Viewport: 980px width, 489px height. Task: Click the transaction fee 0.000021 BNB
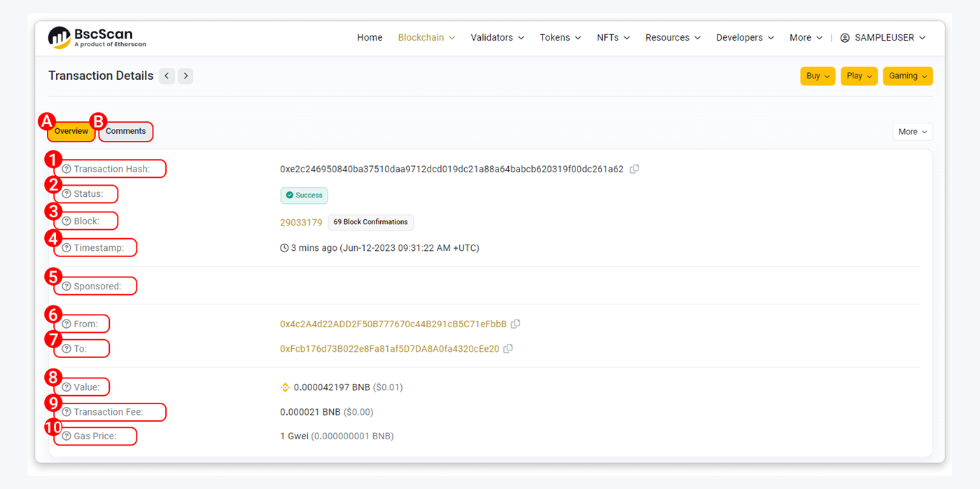(310, 412)
